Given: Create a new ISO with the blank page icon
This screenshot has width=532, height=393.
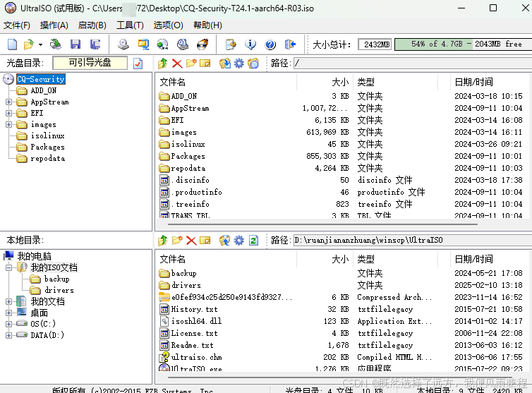Looking at the screenshot, I should pos(12,44).
